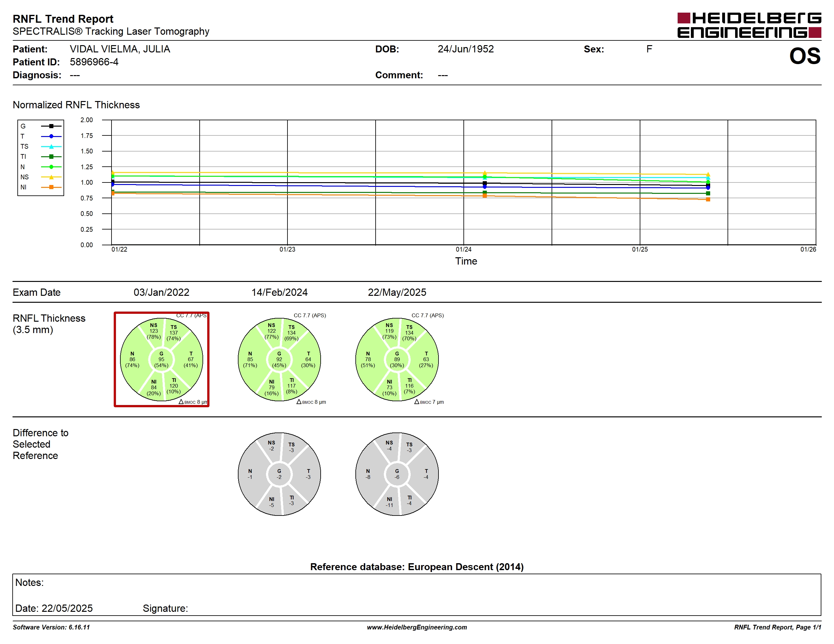Viewport: 834px width, 644px height.
Task: Click the BMOC 7 µm label
Action: 429,402
